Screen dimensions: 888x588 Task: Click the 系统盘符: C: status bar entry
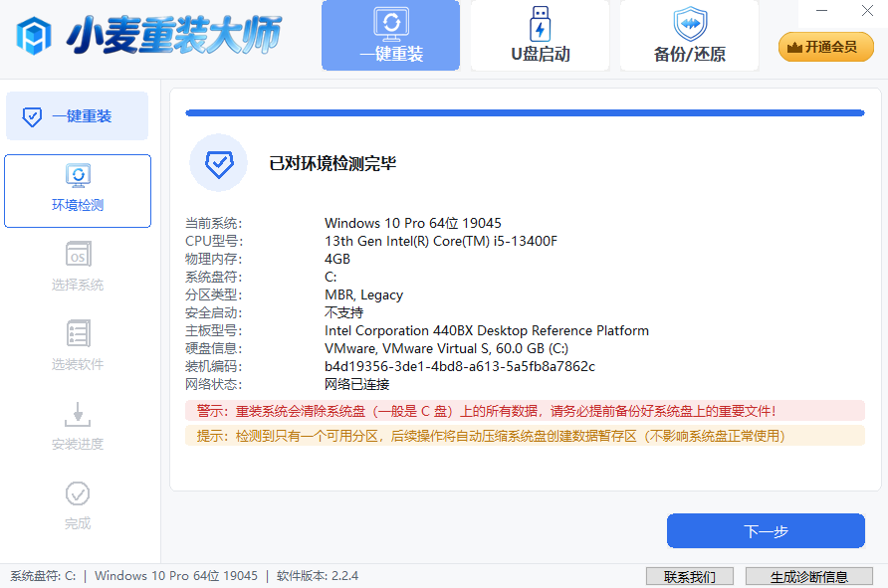tap(43, 576)
